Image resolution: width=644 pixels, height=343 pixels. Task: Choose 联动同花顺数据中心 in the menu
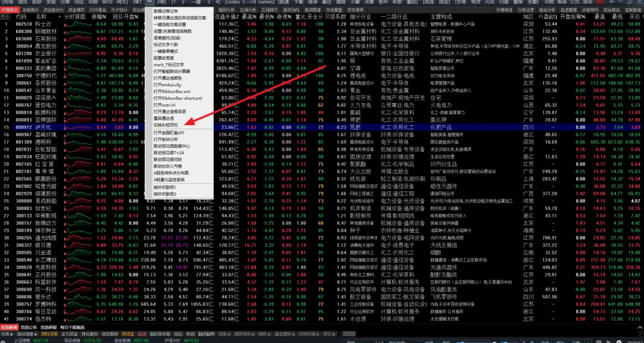pyautogui.click(x=171, y=146)
